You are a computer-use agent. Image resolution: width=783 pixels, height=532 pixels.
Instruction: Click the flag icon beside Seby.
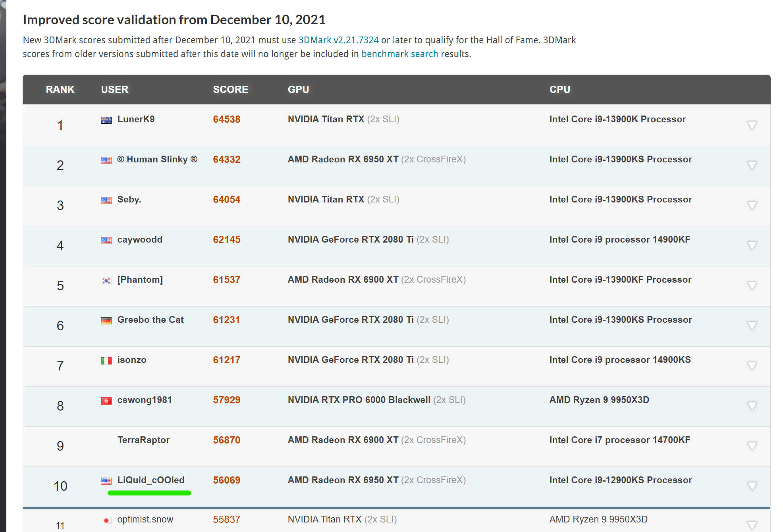point(106,200)
